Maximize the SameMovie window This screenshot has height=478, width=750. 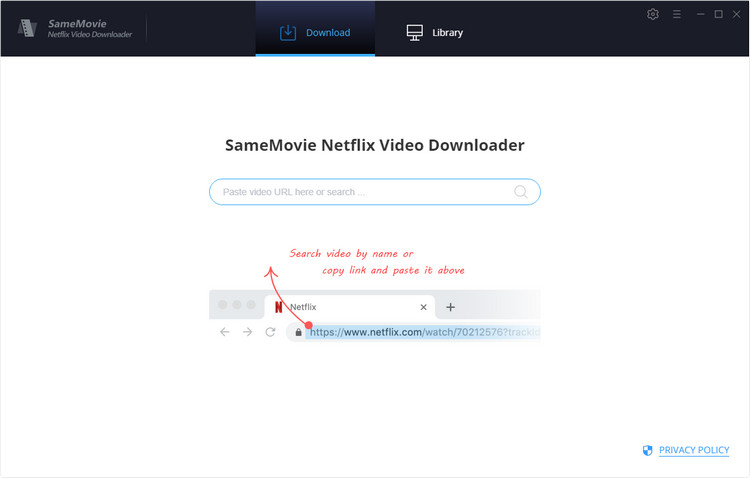(718, 14)
